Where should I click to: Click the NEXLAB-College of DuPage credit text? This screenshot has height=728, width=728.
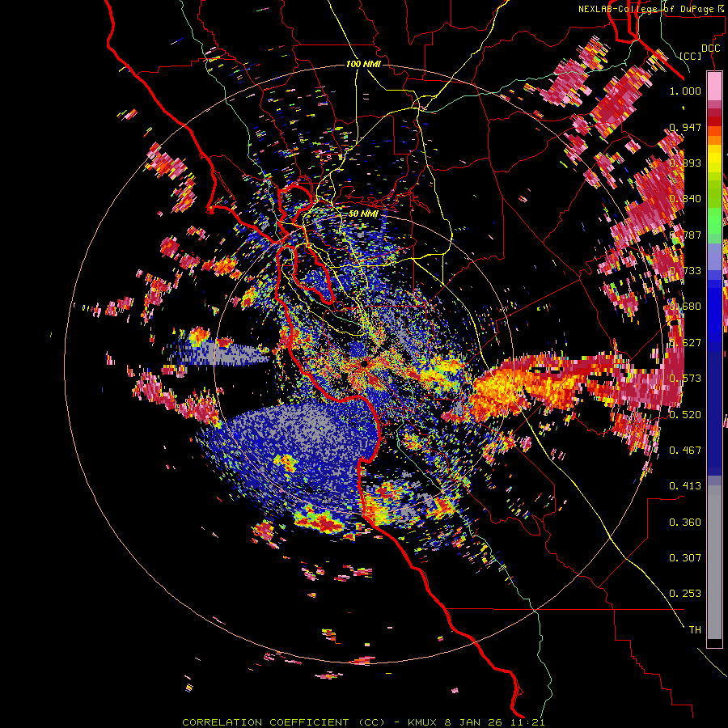(650, 9)
